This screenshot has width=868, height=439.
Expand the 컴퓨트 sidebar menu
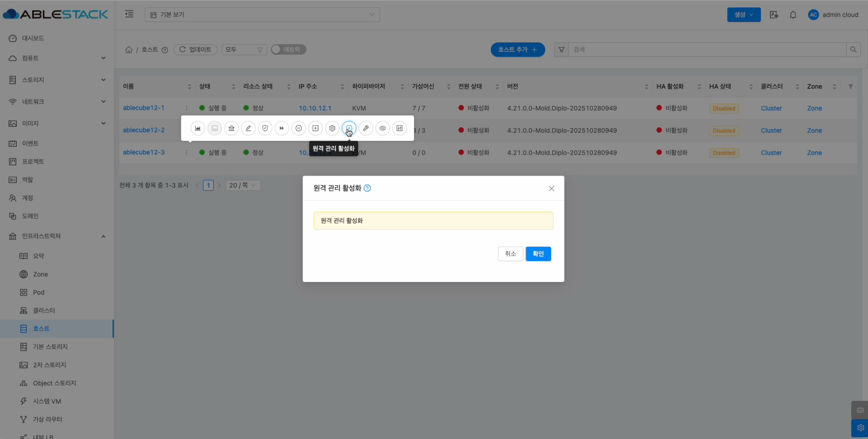[57, 58]
